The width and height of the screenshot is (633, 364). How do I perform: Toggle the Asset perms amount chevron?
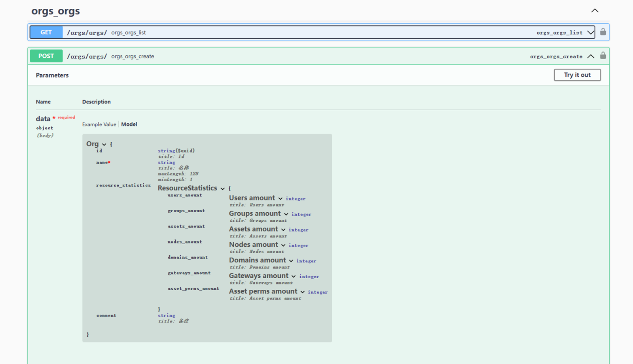click(302, 292)
